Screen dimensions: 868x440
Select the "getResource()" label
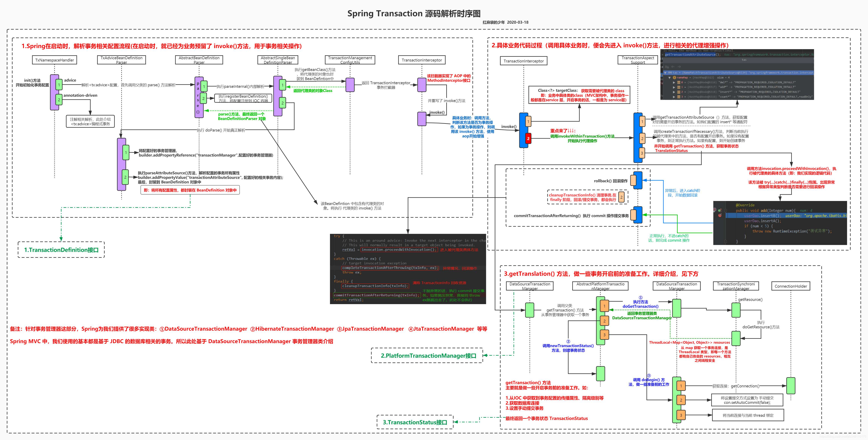click(750, 299)
